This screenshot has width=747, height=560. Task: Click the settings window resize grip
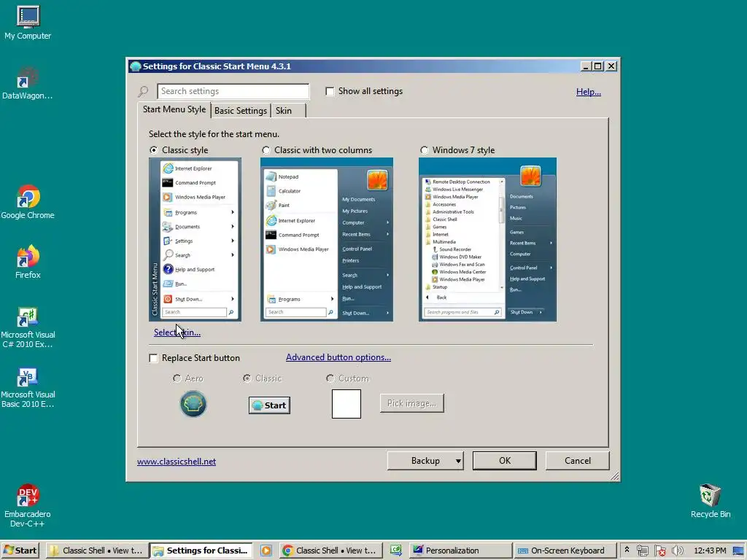(x=614, y=475)
